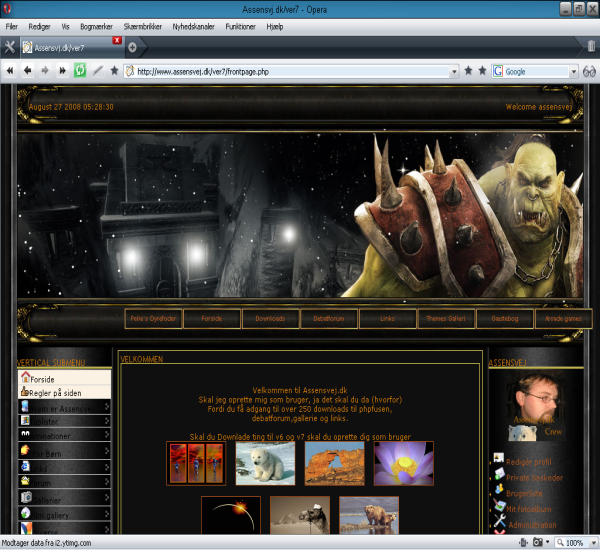Open the orange rock arch thumbnail
Viewport: 600px width, 550px height.
[334, 464]
